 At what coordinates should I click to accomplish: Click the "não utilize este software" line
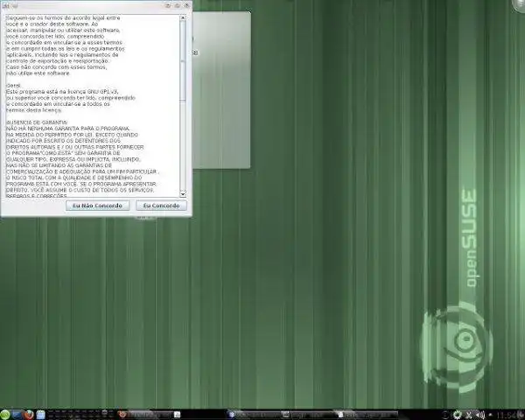38,73
